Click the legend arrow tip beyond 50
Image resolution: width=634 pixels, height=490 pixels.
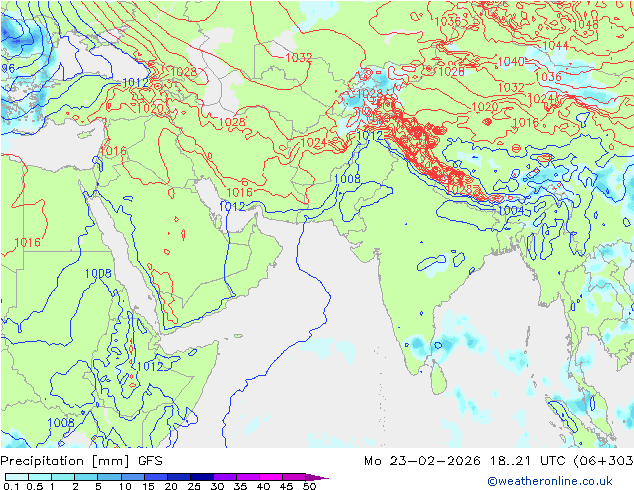point(317,477)
